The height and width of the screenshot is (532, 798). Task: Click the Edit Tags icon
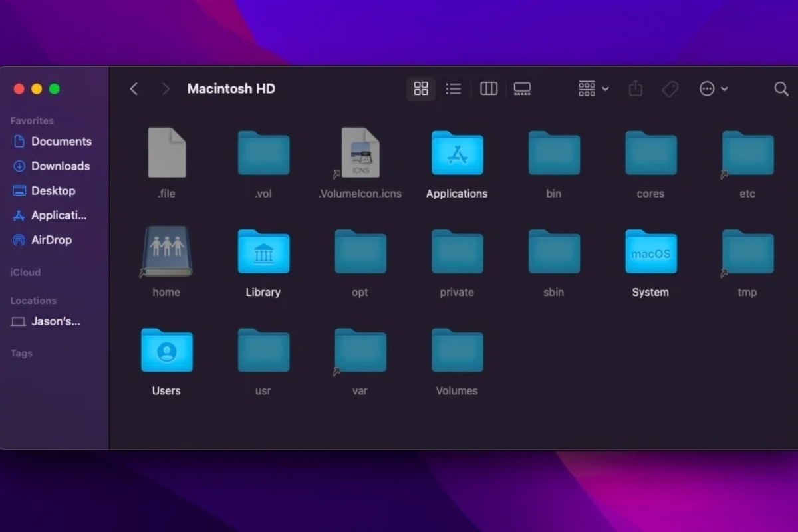coord(670,89)
